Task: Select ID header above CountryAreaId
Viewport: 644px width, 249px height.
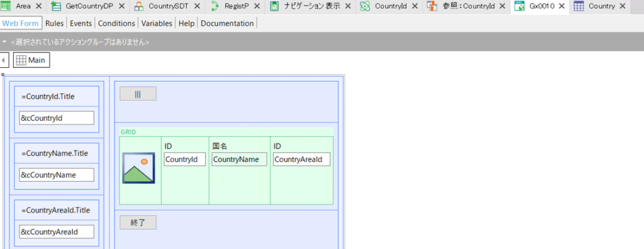Action: pyautogui.click(x=277, y=147)
